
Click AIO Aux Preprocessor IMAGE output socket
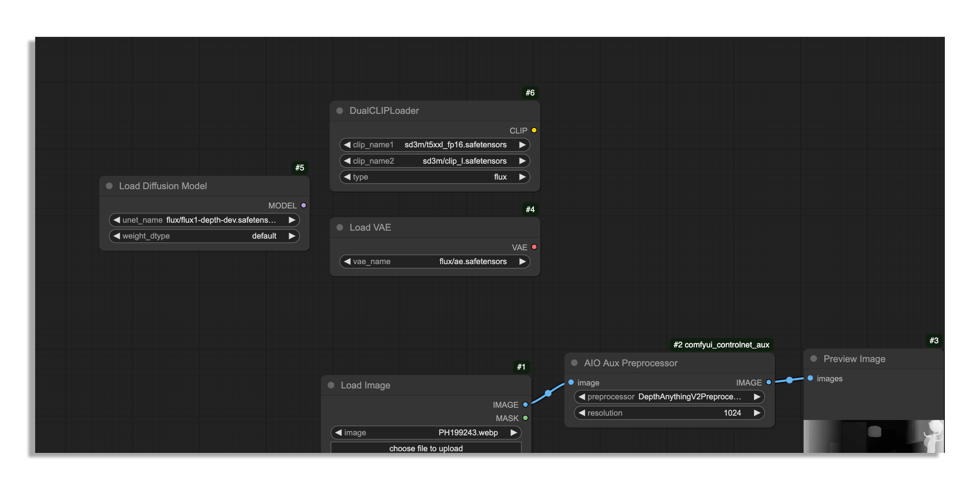pyautogui.click(x=769, y=383)
